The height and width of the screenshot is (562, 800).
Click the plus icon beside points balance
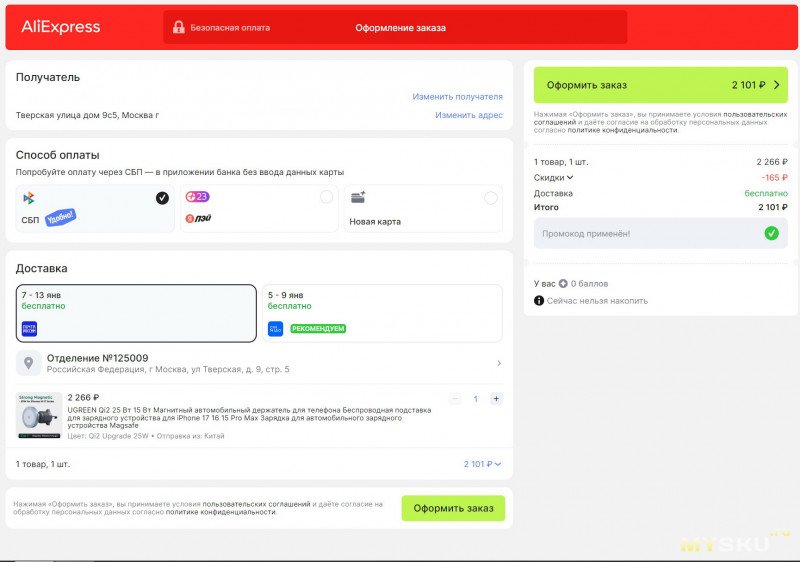[x=563, y=284]
